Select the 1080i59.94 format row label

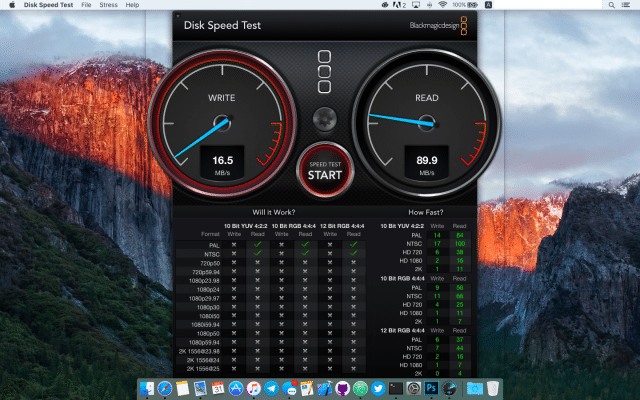[206, 325]
